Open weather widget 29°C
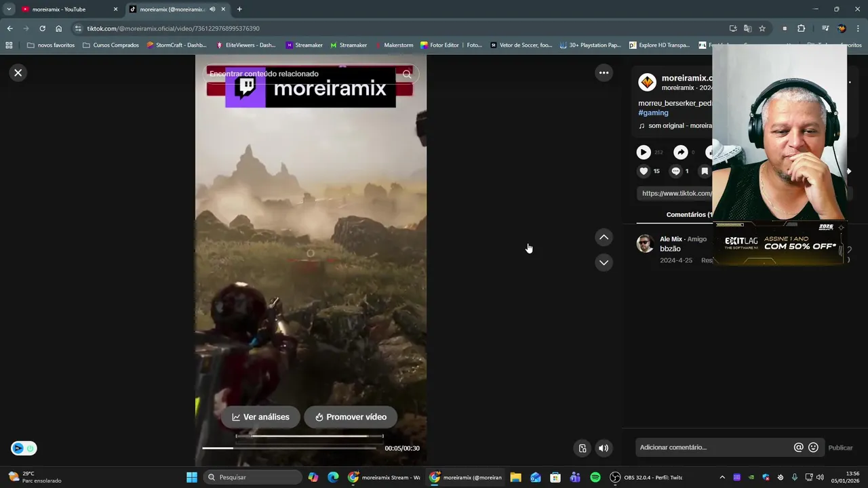 [34, 477]
